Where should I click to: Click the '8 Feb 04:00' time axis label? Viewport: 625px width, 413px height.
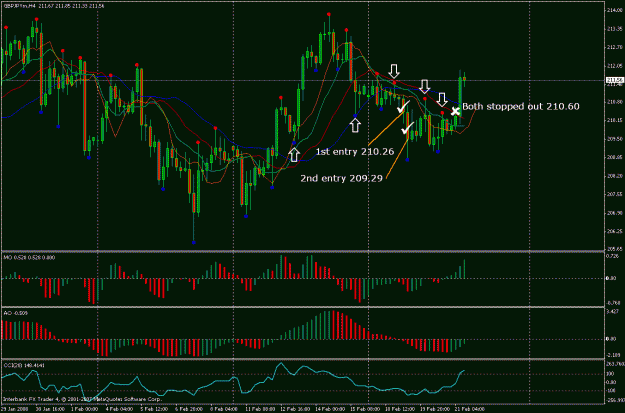pyautogui.click(x=224, y=409)
